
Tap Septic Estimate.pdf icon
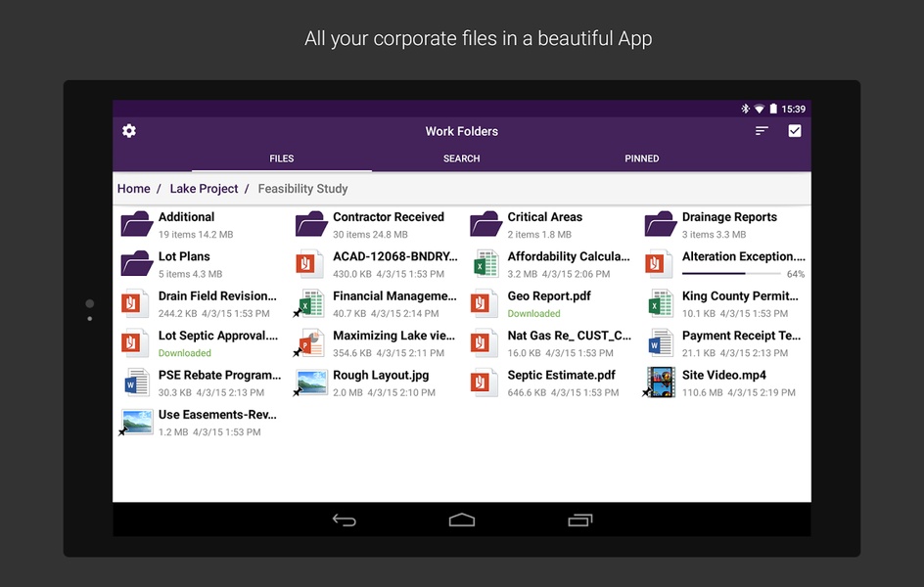pyautogui.click(x=485, y=383)
